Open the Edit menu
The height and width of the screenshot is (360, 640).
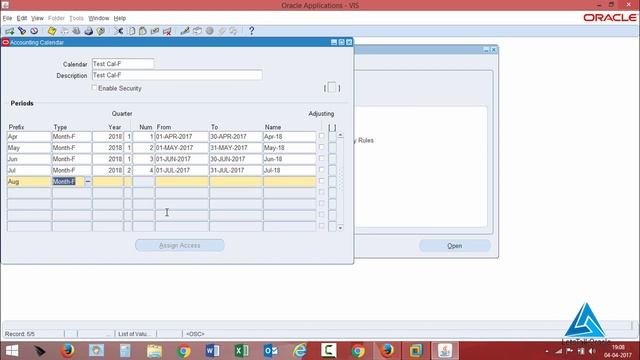22,18
